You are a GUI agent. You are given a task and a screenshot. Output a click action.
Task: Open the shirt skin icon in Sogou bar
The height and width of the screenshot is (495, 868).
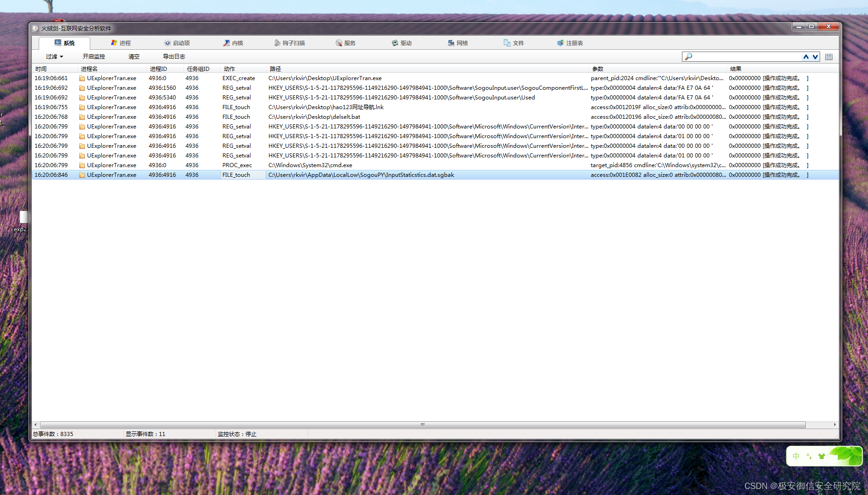[822, 456]
